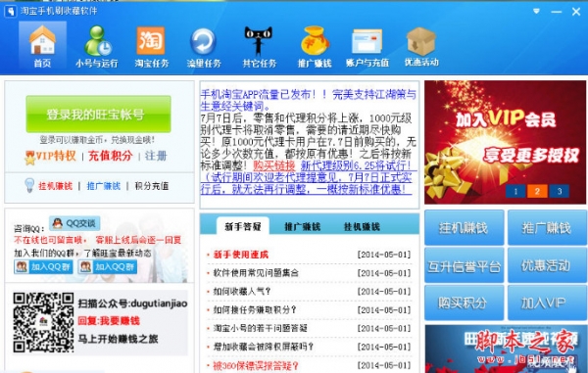The image size is (588, 373).
Task: Show banner slide 3
Action: (560, 191)
